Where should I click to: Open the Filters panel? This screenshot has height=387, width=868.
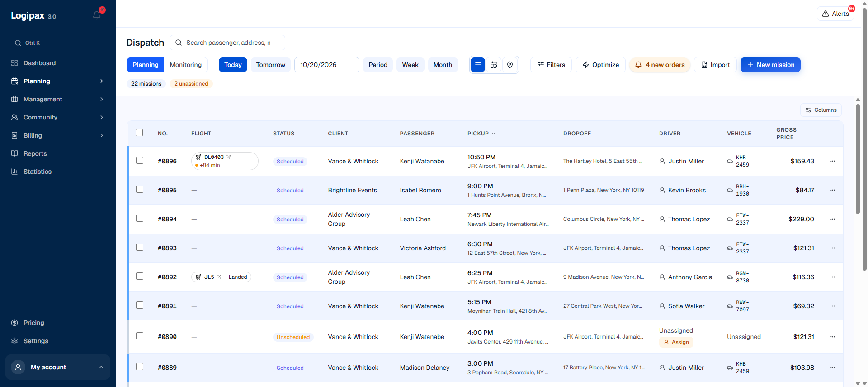551,65
